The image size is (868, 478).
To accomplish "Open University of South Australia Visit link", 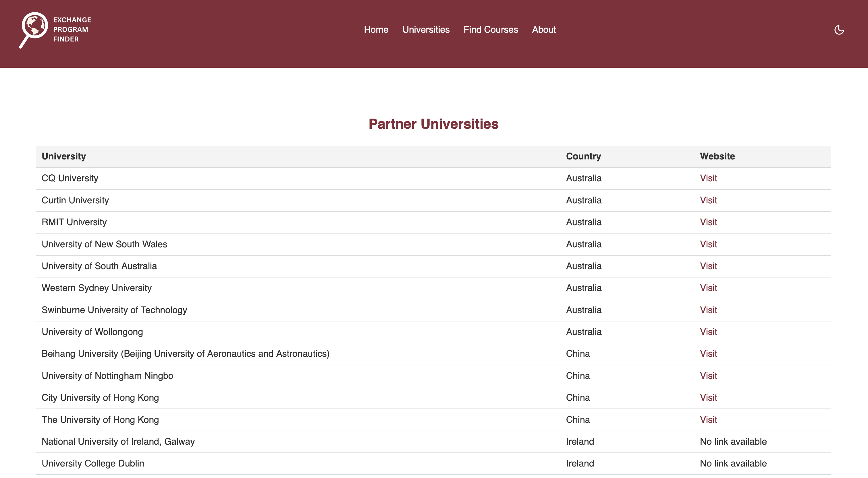I will pyautogui.click(x=708, y=266).
